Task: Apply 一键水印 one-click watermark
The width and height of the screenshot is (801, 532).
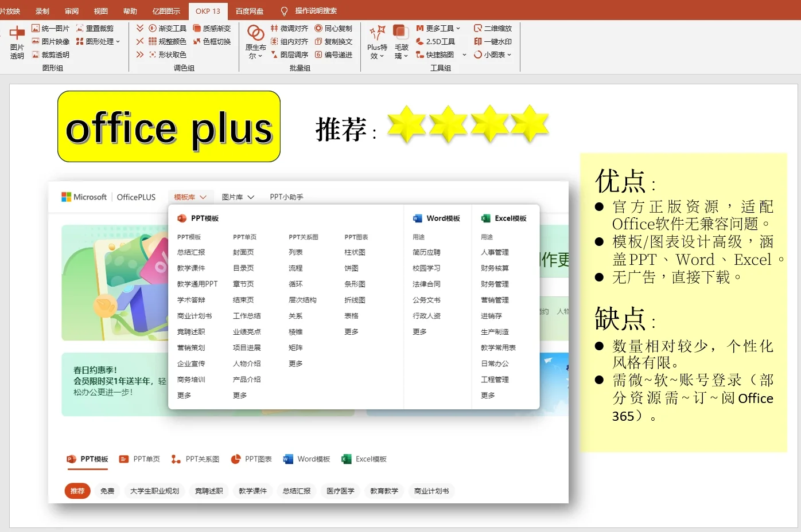Action: coord(495,41)
